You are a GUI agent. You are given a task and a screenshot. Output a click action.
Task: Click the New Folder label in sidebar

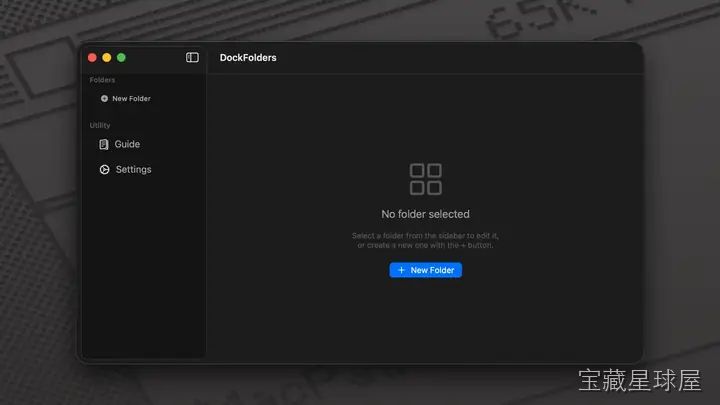pyautogui.click(x=131, y=98)
